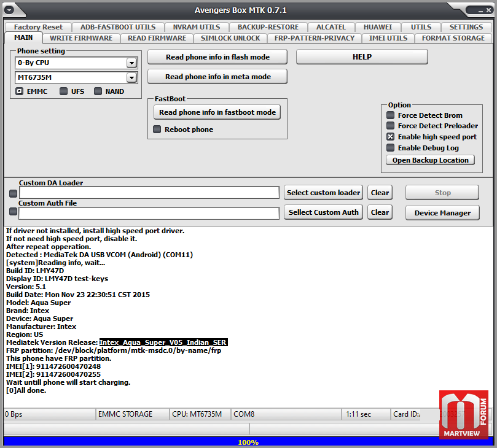Screen dimensions: 497x448
Task: Open the HUAWEI tab
Action: click(x=378, y=27)
